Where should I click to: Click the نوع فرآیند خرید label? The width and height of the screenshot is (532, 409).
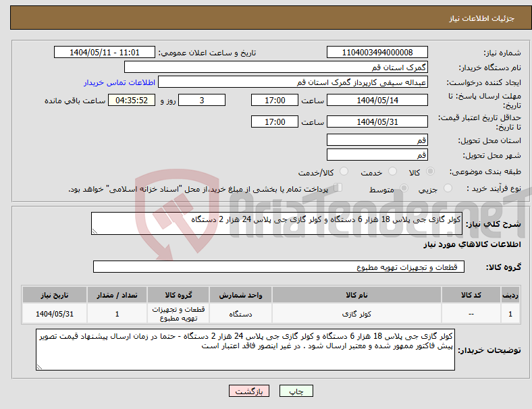[494, 188]
